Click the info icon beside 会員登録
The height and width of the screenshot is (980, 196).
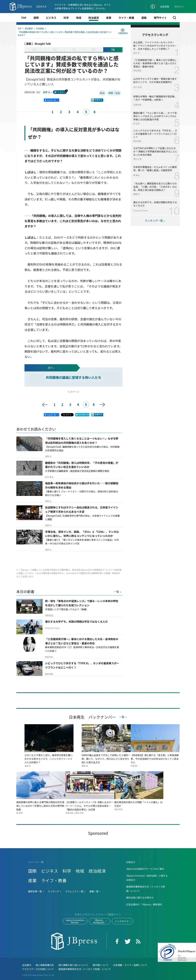[152, 7]
